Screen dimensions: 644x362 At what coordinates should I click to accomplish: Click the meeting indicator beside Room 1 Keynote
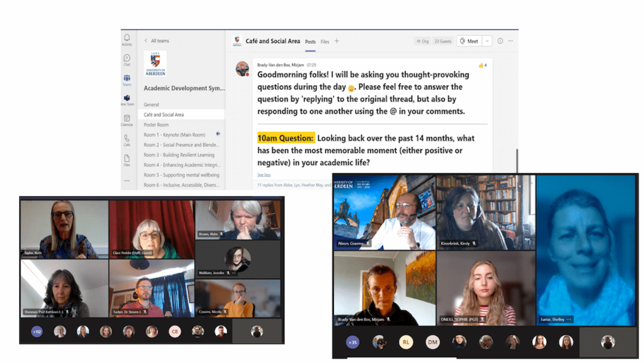coord(218,134)
